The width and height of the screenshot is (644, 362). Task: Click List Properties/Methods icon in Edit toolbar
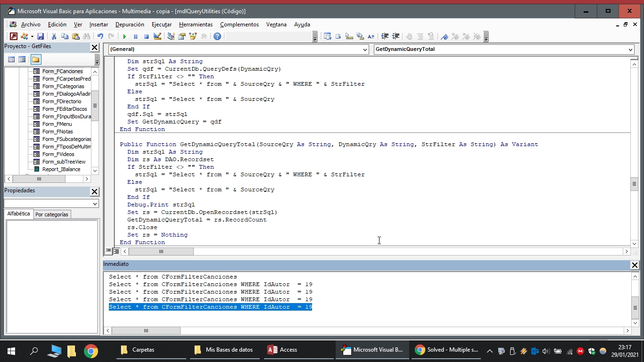[327, 36]
